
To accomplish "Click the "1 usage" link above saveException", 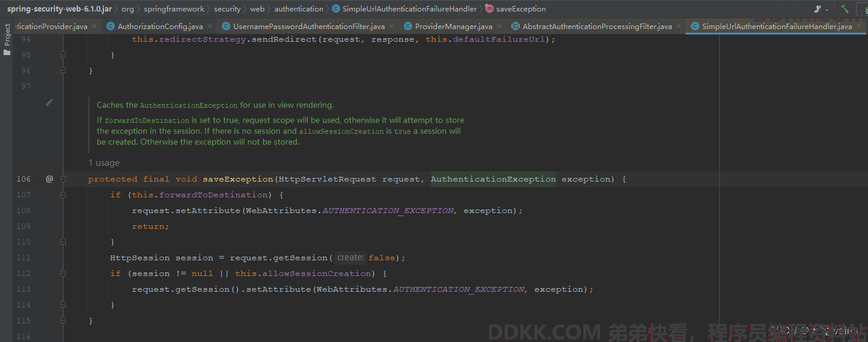I will tap(104, 163).
